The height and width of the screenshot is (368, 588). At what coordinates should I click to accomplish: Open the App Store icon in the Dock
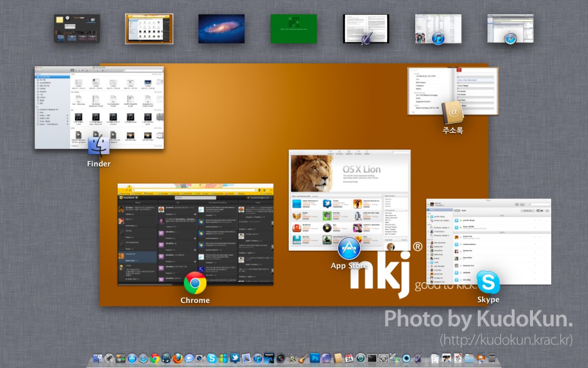(131, 358)
